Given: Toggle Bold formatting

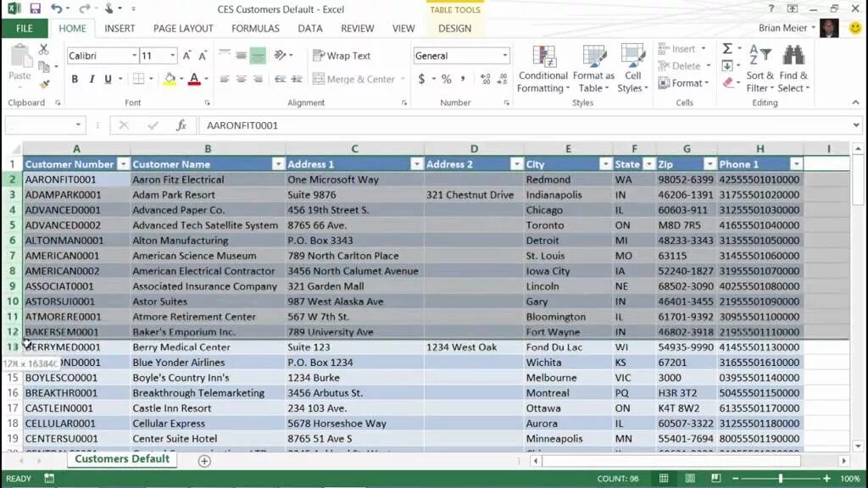Looking at the screenshot, I should pyautogui.click(x=75, y=79).
